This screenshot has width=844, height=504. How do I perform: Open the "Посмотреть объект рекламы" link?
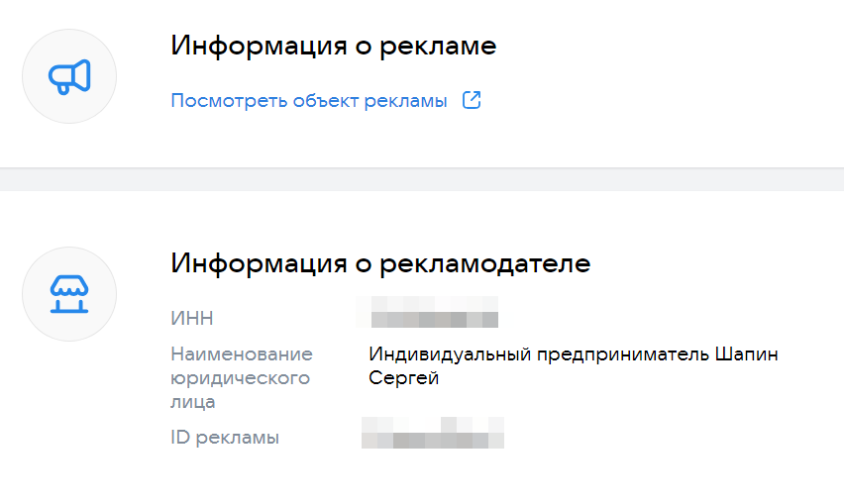pyautogui.click(x=309, y=101)
